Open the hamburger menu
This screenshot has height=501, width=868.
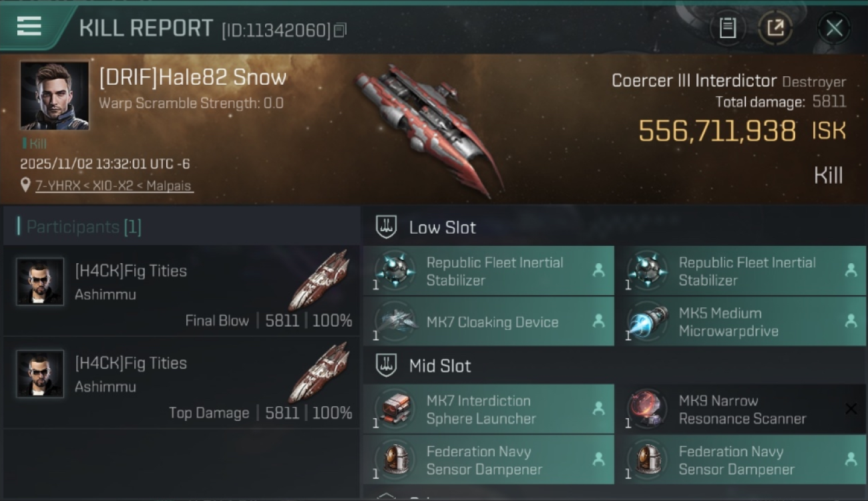pyautogui.click(x=29, y=26)
